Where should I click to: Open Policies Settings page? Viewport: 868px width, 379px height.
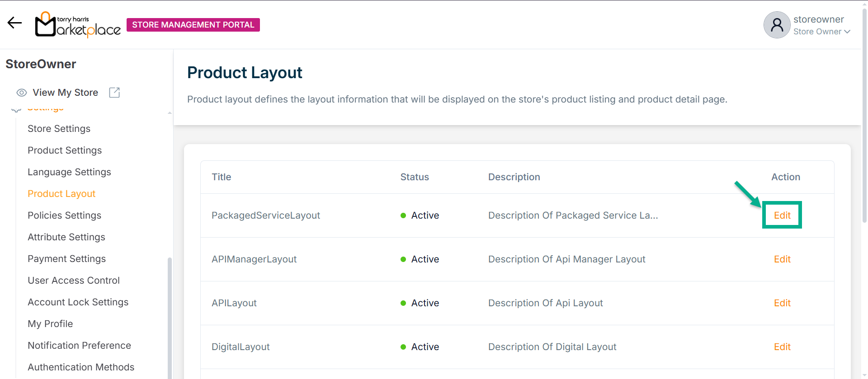tap(64, 215)
